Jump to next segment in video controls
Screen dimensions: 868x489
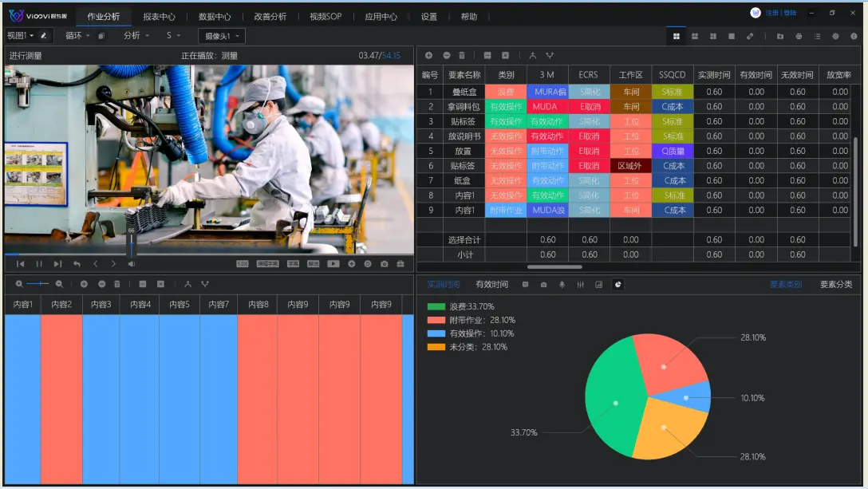(x=57, y=264)
